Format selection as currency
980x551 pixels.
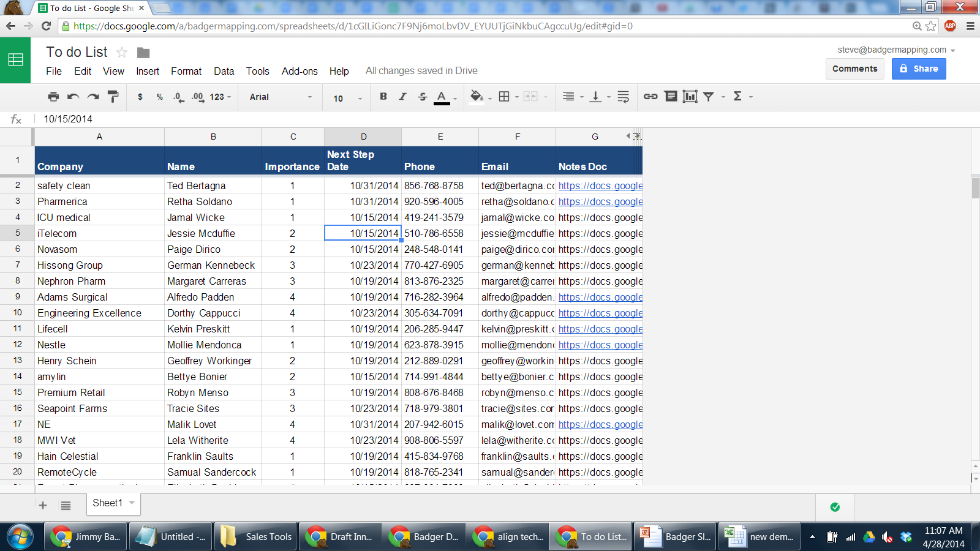(140, 97)
